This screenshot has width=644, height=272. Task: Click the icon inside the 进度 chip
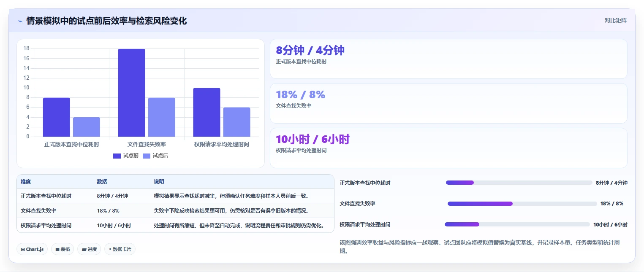click(x=84, y=250)
